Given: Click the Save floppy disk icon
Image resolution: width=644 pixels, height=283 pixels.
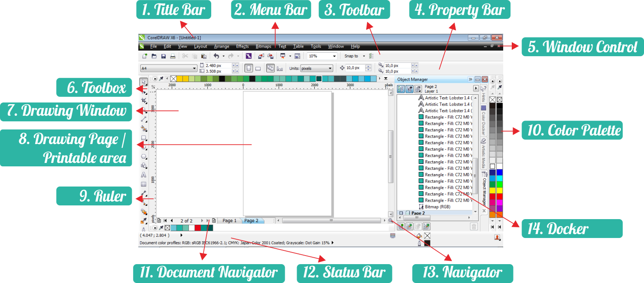Looking at the screenshot, I should point(164,56).
